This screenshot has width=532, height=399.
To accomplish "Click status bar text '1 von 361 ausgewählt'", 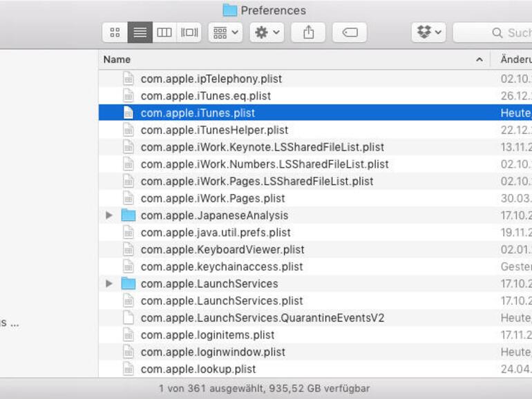I will (211, 389).
